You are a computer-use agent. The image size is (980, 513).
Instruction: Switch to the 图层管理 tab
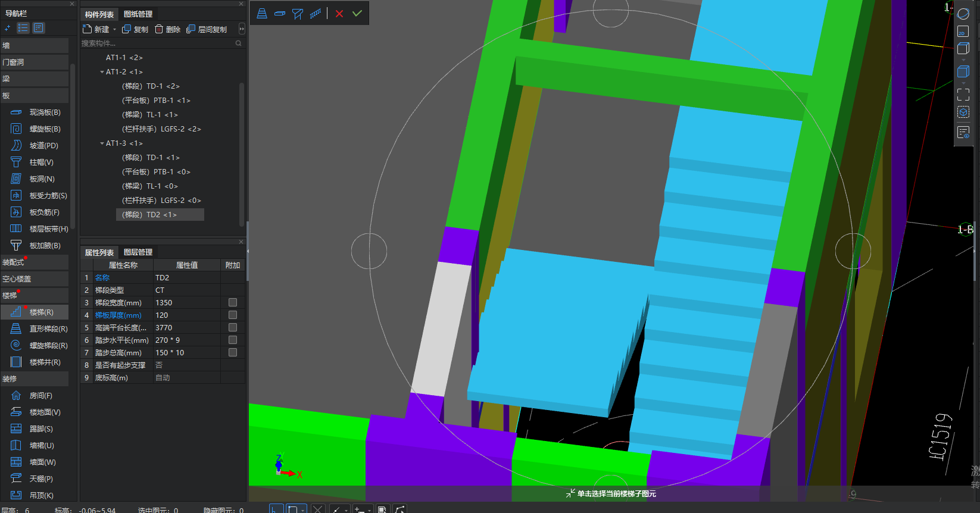pyautogui.click(x=138, y=252)
